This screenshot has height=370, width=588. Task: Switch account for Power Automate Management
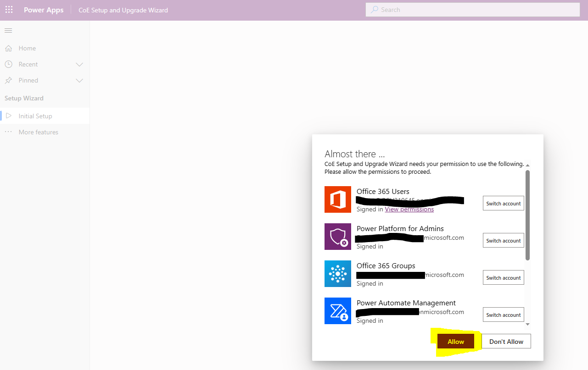tap(503, 315)
